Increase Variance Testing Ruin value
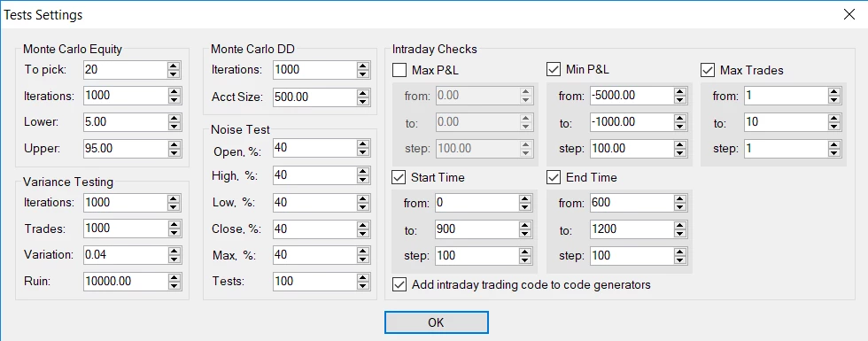 [x=174, y=277]
